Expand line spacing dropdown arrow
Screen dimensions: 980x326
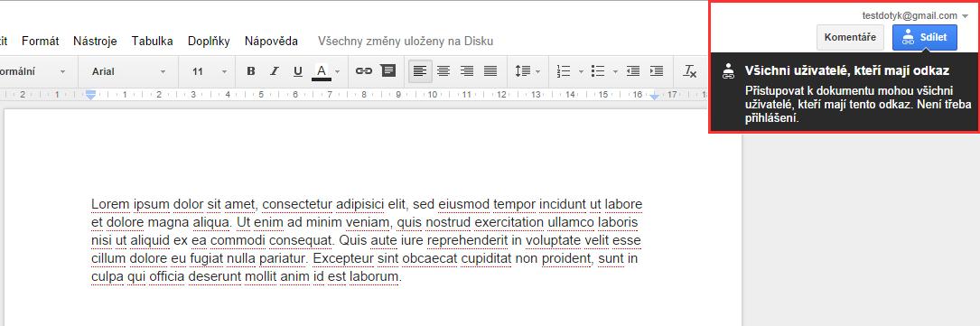coord(537,72)
